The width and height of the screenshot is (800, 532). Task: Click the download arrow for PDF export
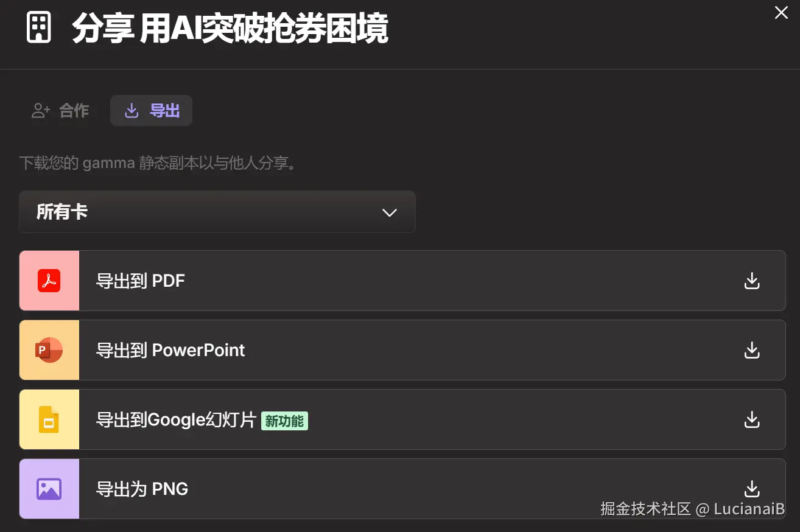[752, 281]
